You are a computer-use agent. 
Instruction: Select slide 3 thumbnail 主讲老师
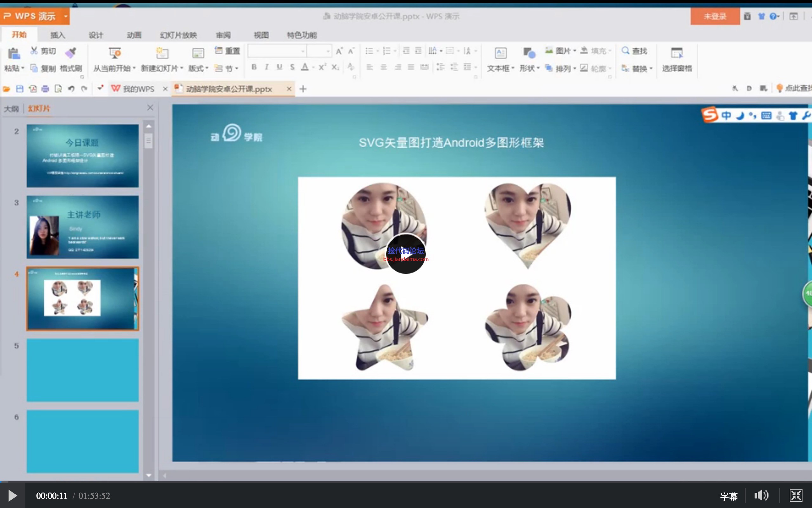coord(82,227)
